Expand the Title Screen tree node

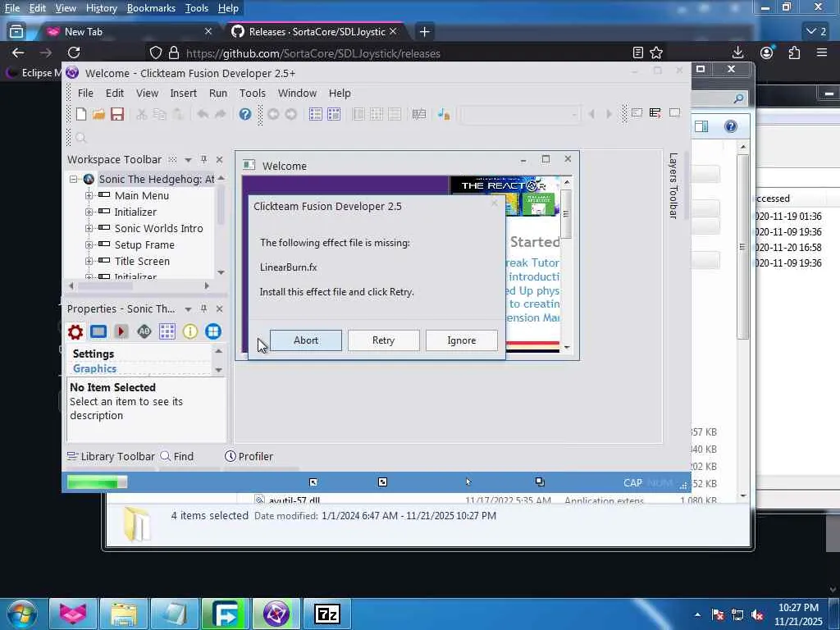click(89, 261)
